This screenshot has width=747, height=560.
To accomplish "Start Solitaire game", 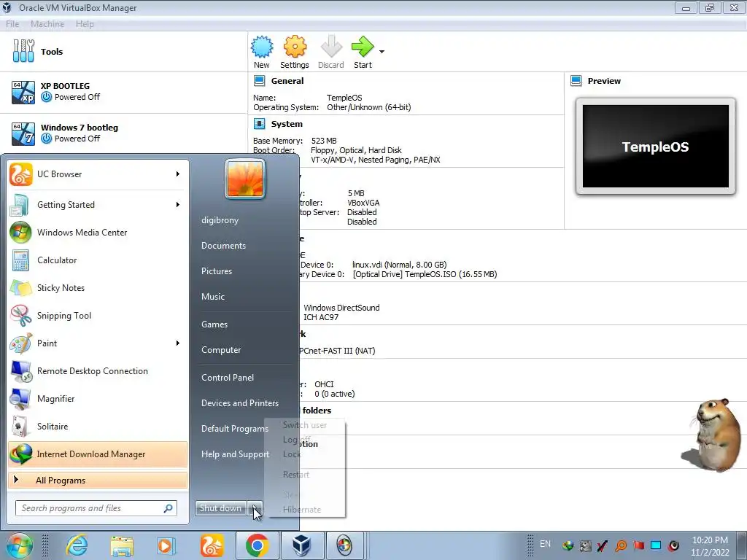I will [x=98, y=426].
